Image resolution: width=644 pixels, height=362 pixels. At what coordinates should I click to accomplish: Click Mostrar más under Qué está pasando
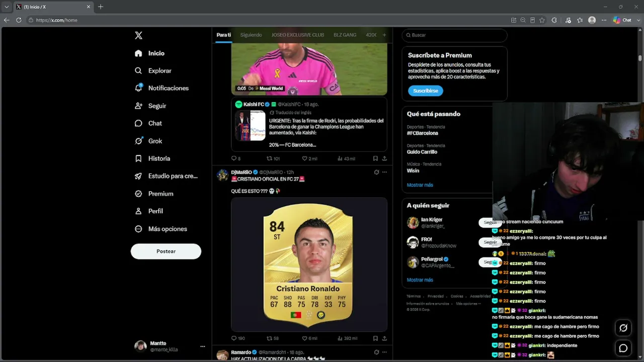coord(420,185)
